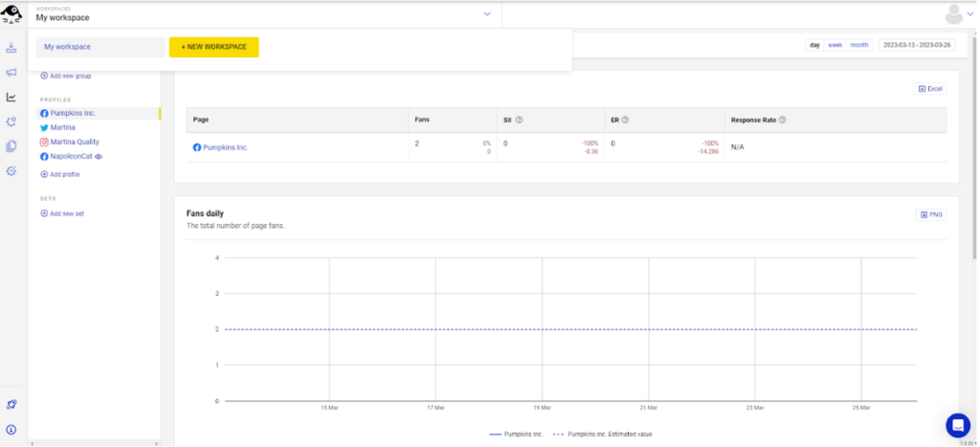Click the 2 fans value cell
Viewport: 980px width, 447px height.
pos(417,144)
